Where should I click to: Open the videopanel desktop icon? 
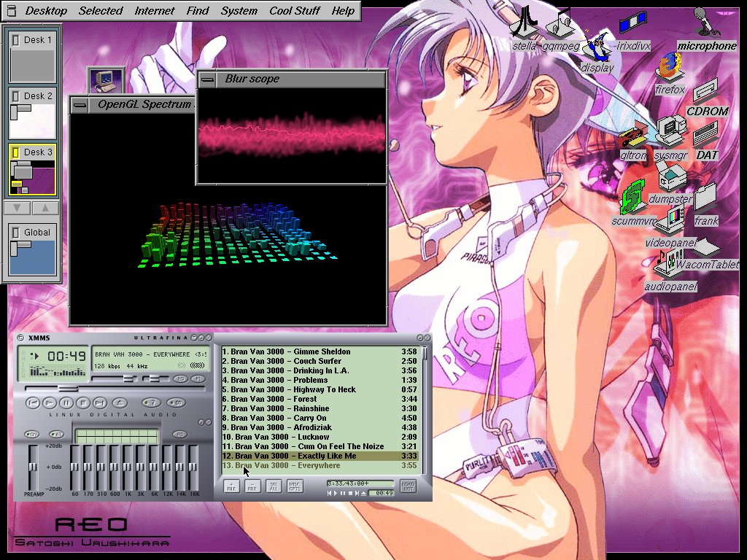[671, 227]
